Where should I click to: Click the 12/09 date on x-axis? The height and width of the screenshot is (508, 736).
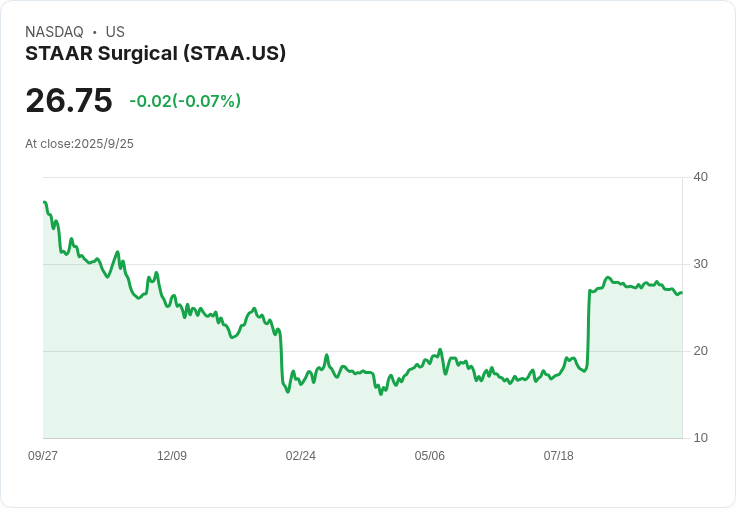172,456
